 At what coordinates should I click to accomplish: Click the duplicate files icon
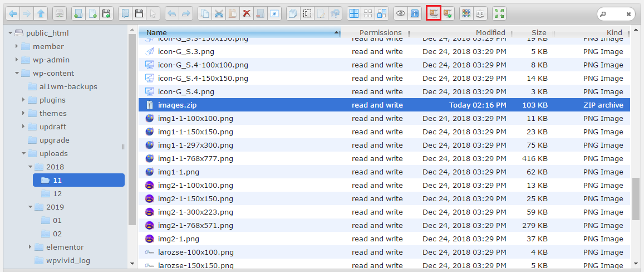(293, 13)
